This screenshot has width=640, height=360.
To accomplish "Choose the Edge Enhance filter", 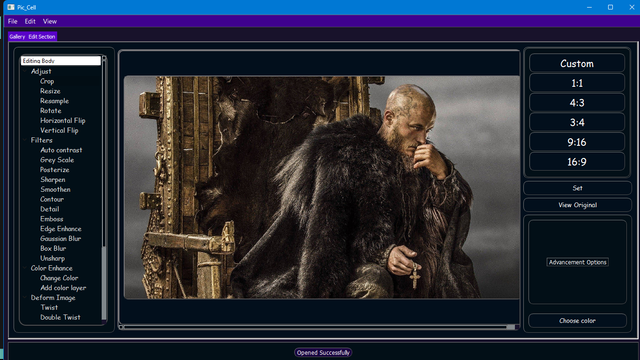I will point(61,229).
